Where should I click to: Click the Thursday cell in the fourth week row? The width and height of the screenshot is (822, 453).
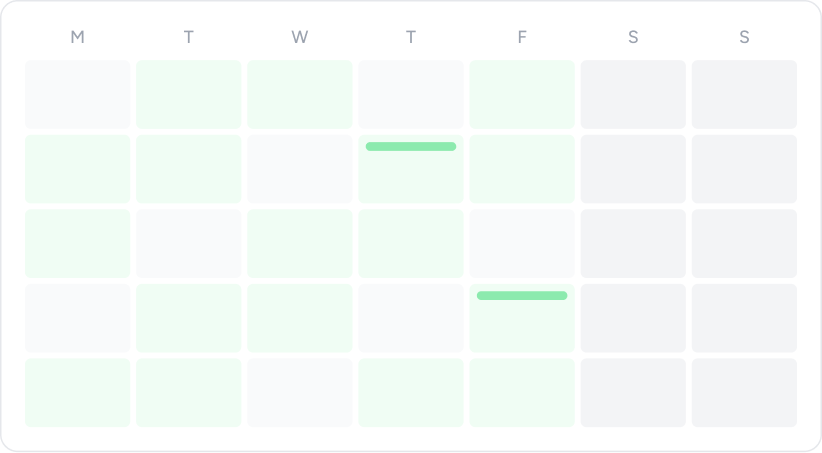411,318
